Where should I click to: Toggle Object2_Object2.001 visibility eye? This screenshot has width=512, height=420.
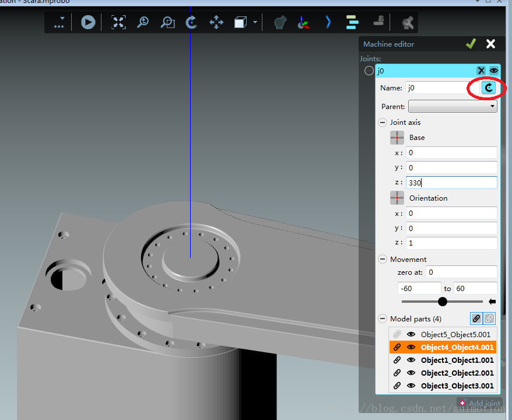coord(411,373)
